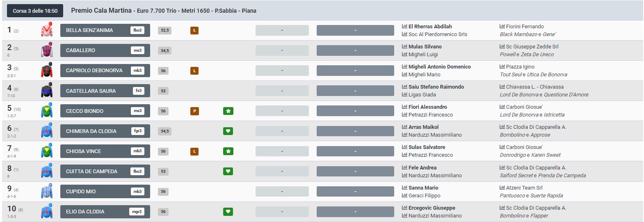Image resolution: width=644 pixels, height=222 pixels.
Task: Click trainer link Narduzzi Massimiliano for Cuitta De Campeda
Action: (x=435, y=175)
